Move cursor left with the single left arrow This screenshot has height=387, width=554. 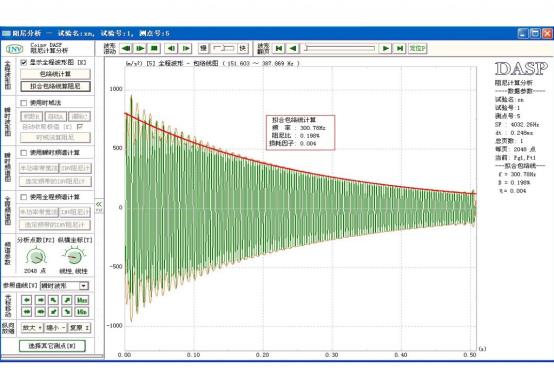[27, 300]
